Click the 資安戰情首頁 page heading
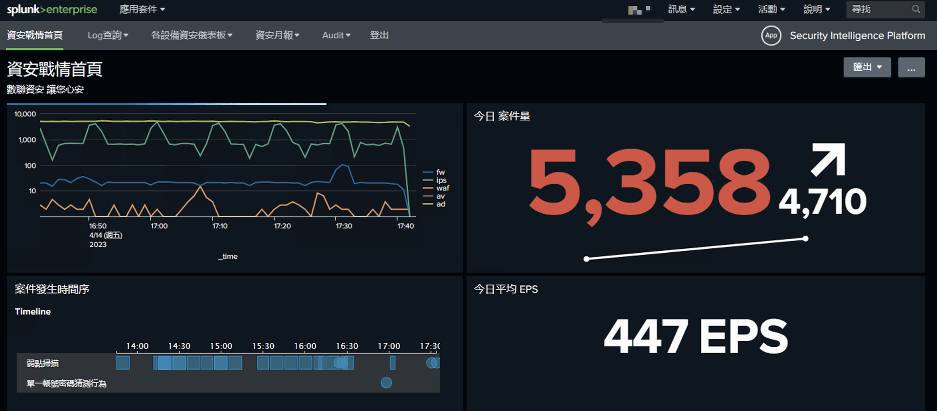Screen dimensions: 937x411 54,69
